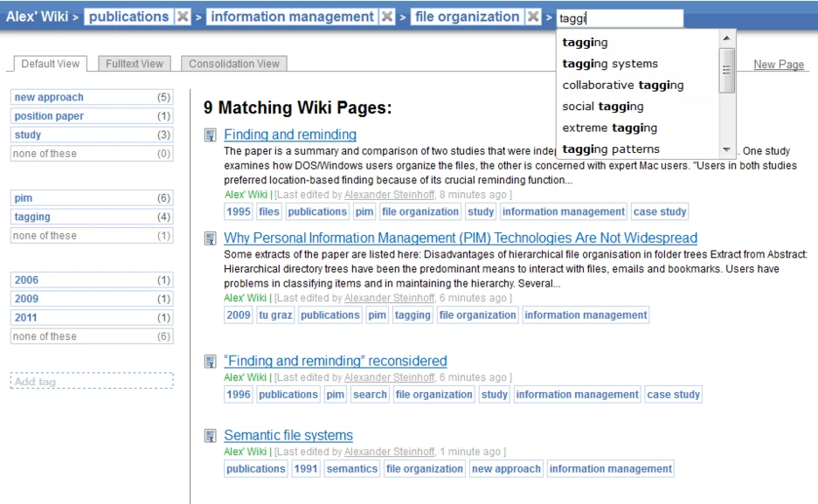
Task: Select 'tagging systems' from suggestions
Action: (x=610, y=64)
